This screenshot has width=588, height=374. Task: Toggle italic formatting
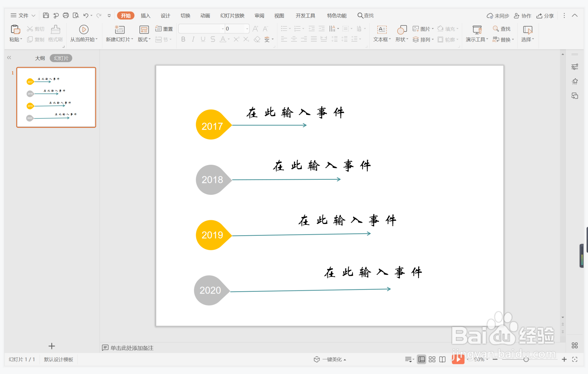193,39
